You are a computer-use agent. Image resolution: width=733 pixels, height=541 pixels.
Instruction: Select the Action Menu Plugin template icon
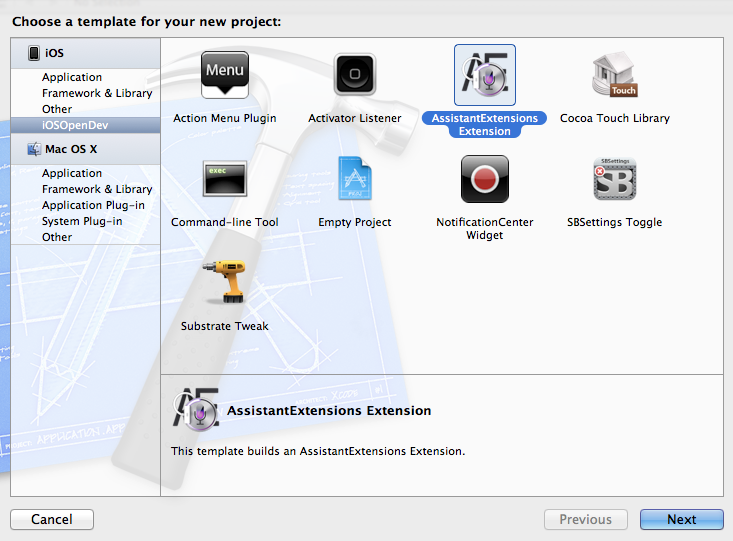[224, 76]
